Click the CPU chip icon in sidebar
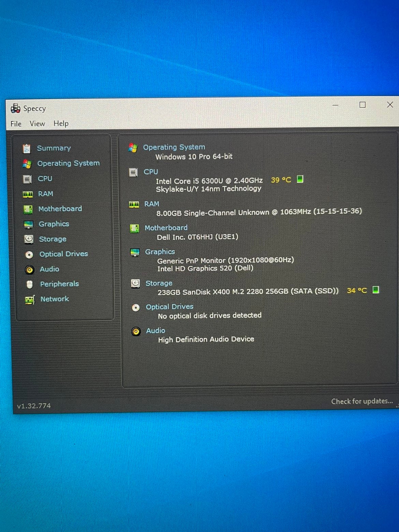 [27, 179]
